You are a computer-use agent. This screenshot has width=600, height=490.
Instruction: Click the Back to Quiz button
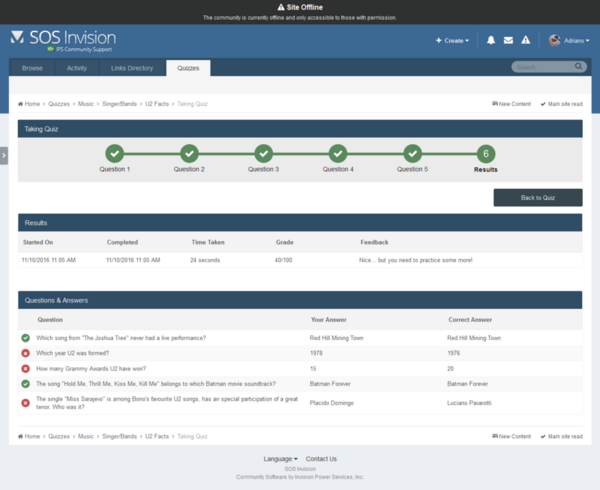point(537,197)
